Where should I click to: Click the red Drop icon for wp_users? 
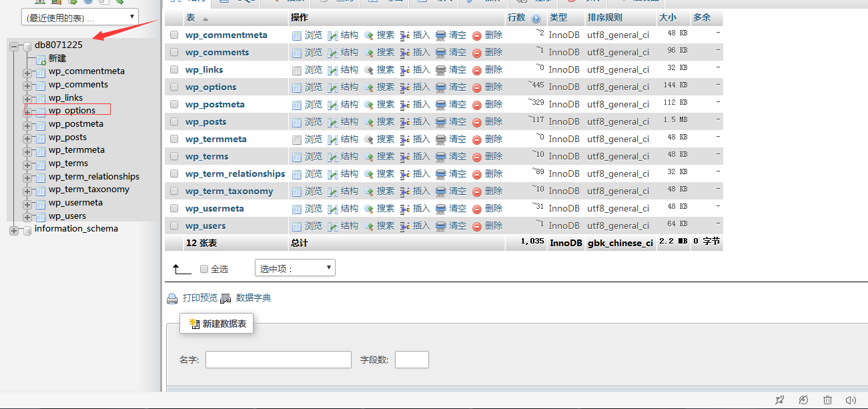point(477,226)
